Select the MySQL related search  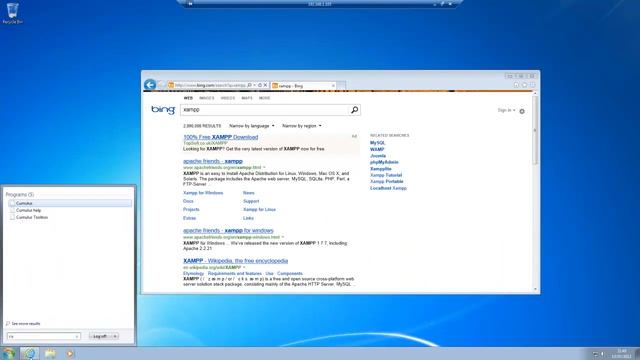[378, 143]
